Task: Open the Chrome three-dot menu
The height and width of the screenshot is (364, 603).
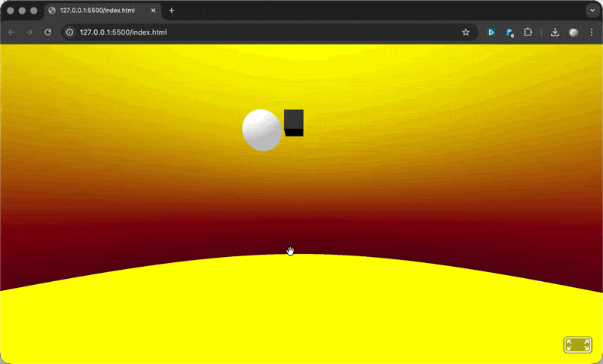Action: tap(592, 32)
